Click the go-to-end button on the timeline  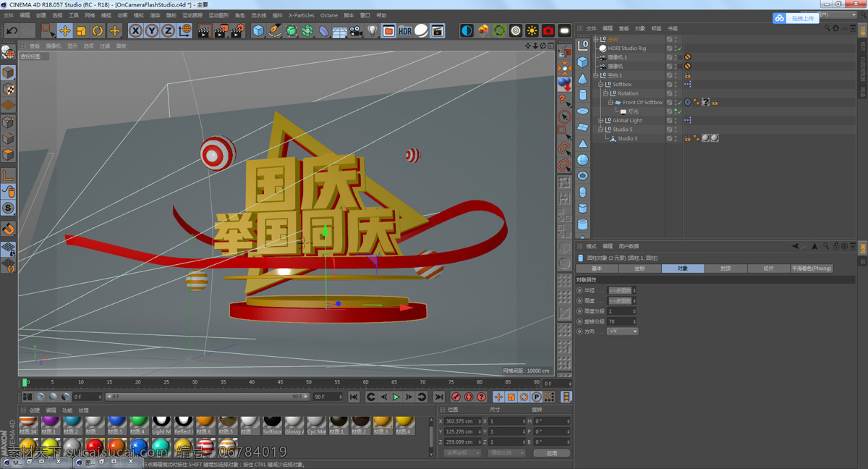tap(438, 397)
